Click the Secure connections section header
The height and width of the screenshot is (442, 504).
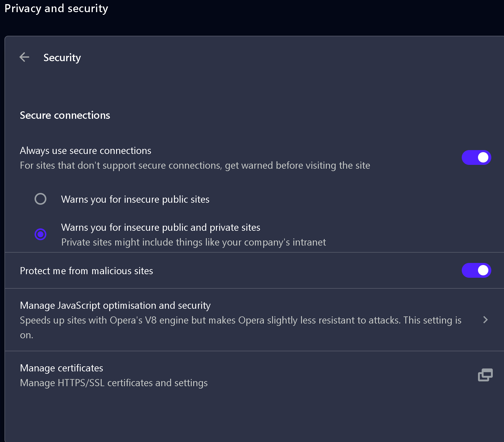coord(65,115)
